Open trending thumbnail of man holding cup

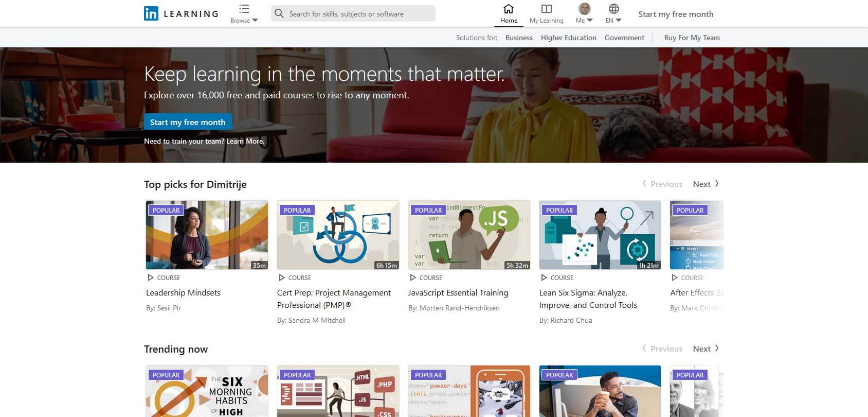point(600,391)
